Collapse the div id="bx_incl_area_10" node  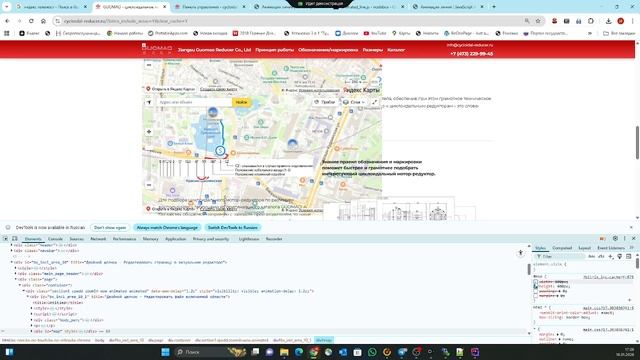point(11,262)
